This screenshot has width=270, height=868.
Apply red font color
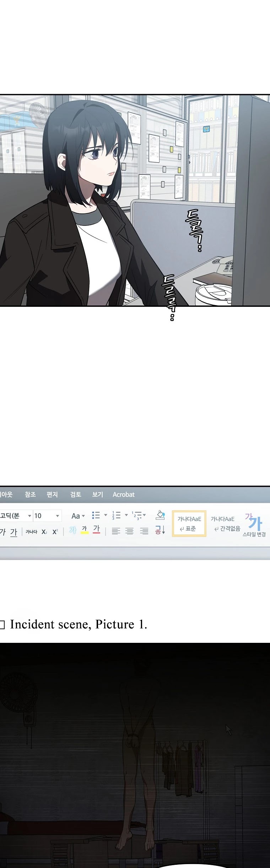pos(97,530)
